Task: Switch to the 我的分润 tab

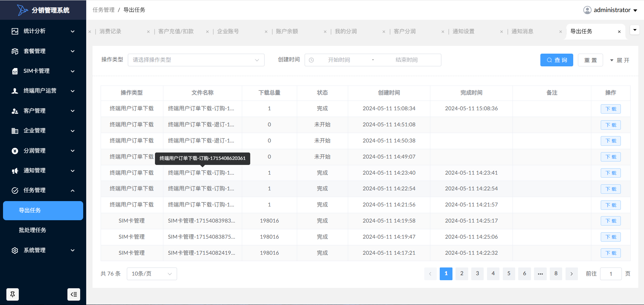Action: (346, 32)
